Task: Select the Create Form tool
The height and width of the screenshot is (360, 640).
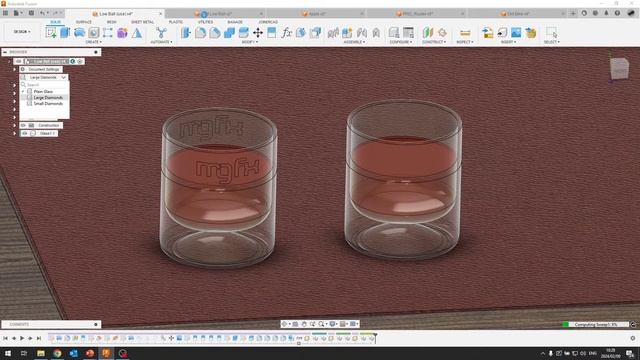Action: (x=122, y=33)
